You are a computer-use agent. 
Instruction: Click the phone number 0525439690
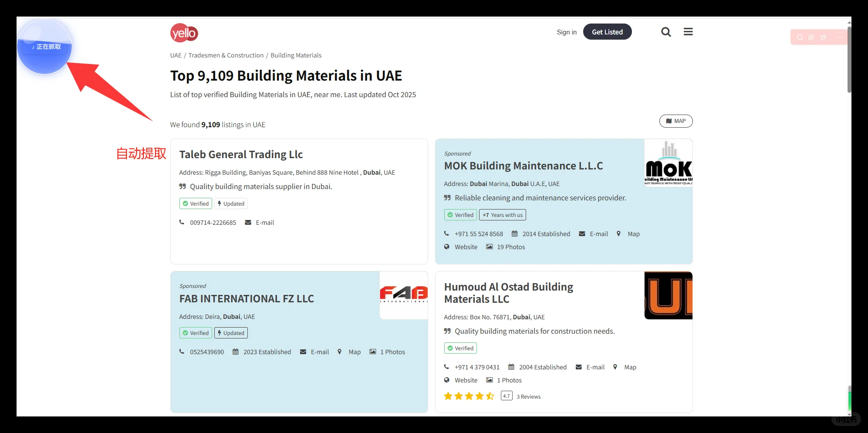(207, 352)
